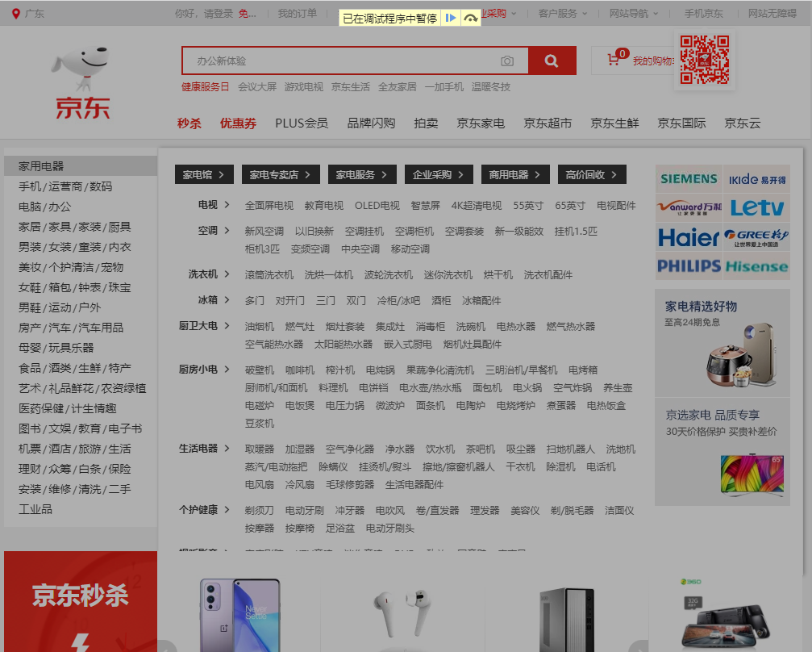Open the 商用电器 channel button
812x652 pixels.
tap(515, 174)
